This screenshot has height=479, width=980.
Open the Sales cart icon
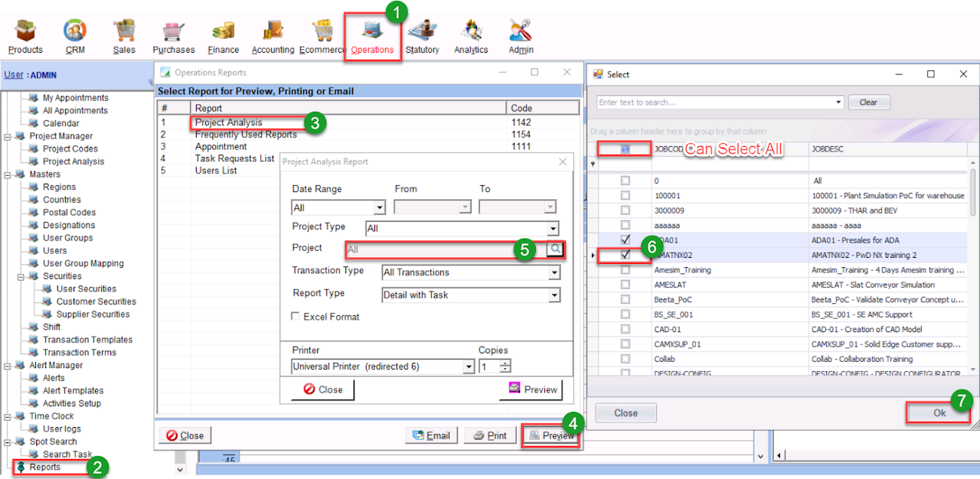(x=124, y=32)
